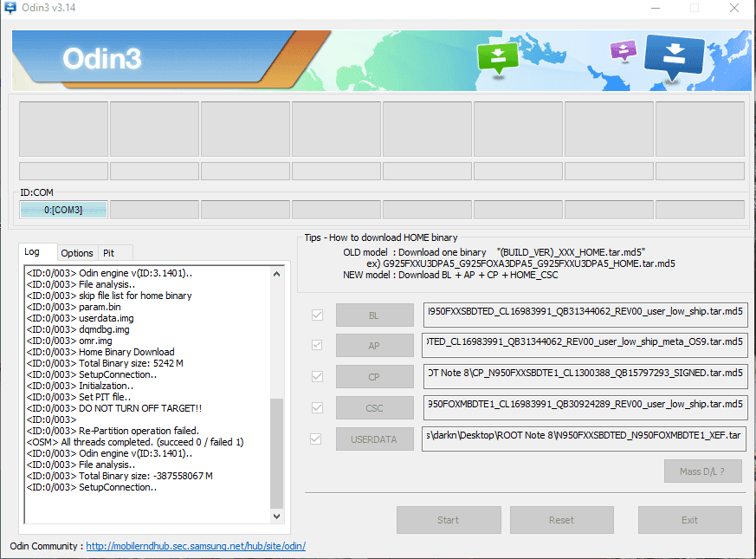Switch to the Log tab
Image resolution: width=756 pixels, height=559 pixels.
click(x=38, y=252)
